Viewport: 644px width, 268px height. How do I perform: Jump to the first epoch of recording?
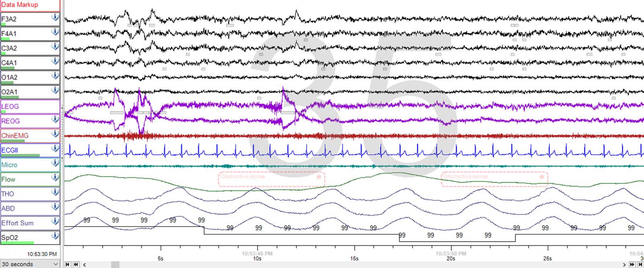click(x=68, y=264)
